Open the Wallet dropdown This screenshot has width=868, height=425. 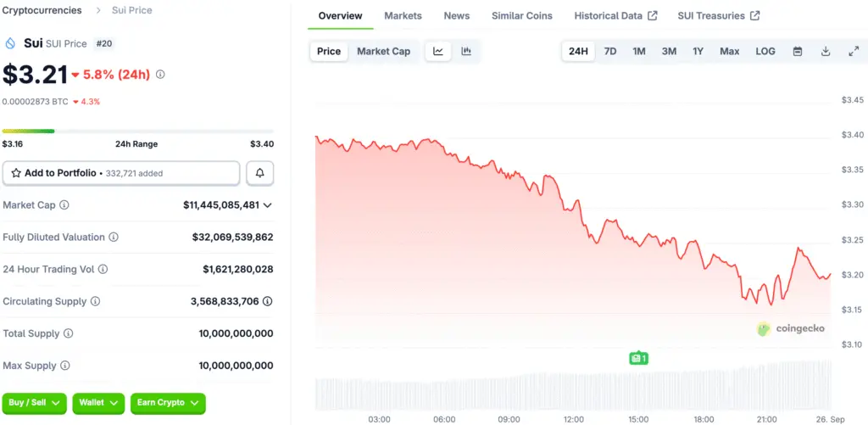click(99, 402)
